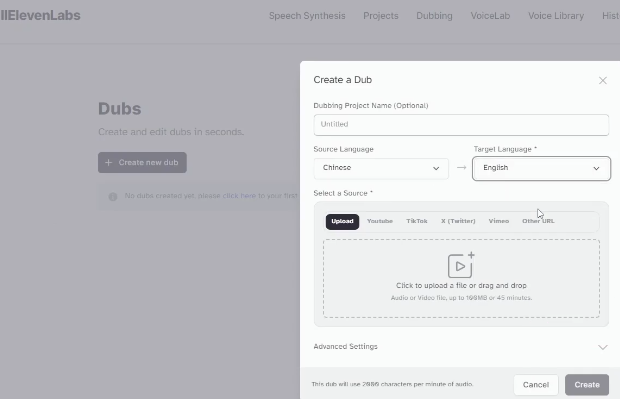Open Speech Synthesis in the top navigation
The image size is (620, 399).
point(307,16)
